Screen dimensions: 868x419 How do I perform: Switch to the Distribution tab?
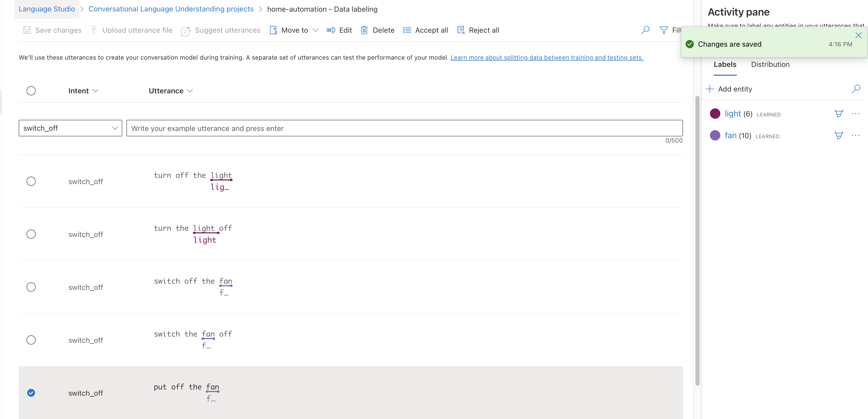[x=770, y=64]
